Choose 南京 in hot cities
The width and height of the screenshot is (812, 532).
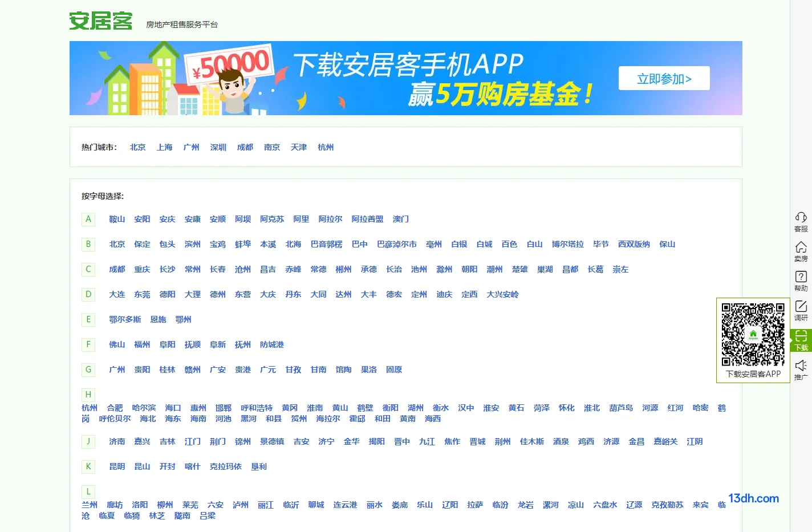click(x=271, y=147)
